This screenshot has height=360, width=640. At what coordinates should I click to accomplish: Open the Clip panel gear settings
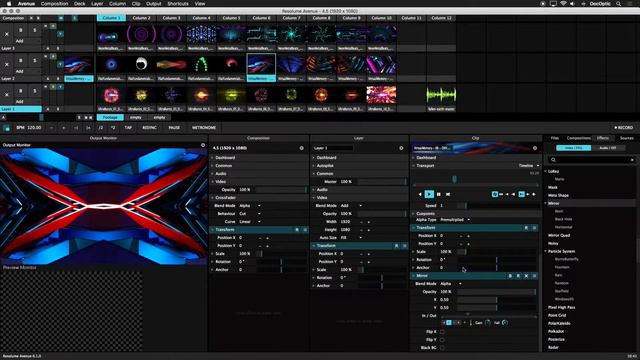pos(535,148)
